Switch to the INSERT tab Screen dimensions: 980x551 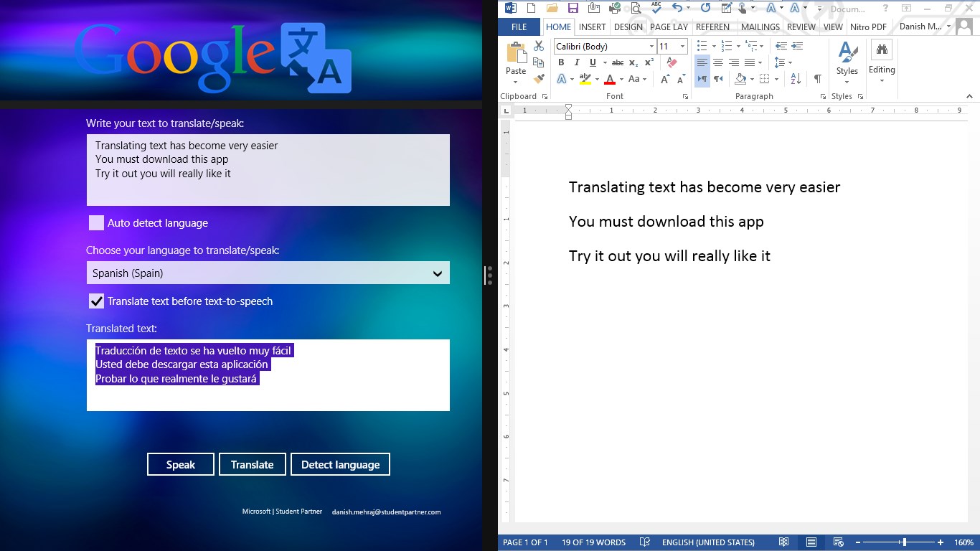click(x=593, y=27)
